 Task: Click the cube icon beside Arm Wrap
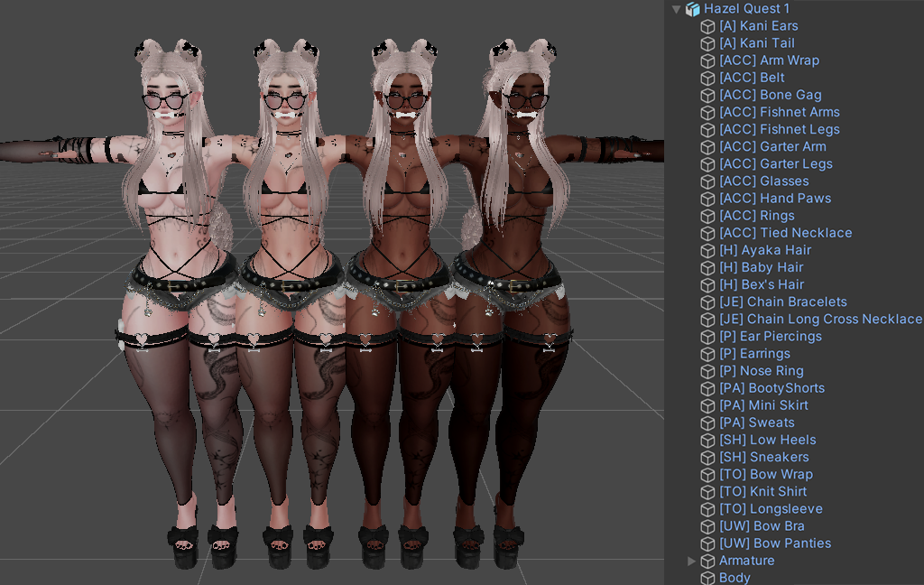pos(707,60)
